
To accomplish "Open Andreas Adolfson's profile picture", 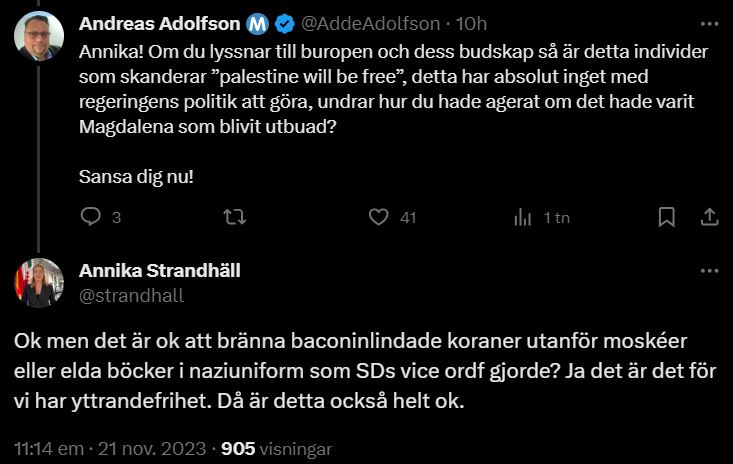I will tap(39, 36).
